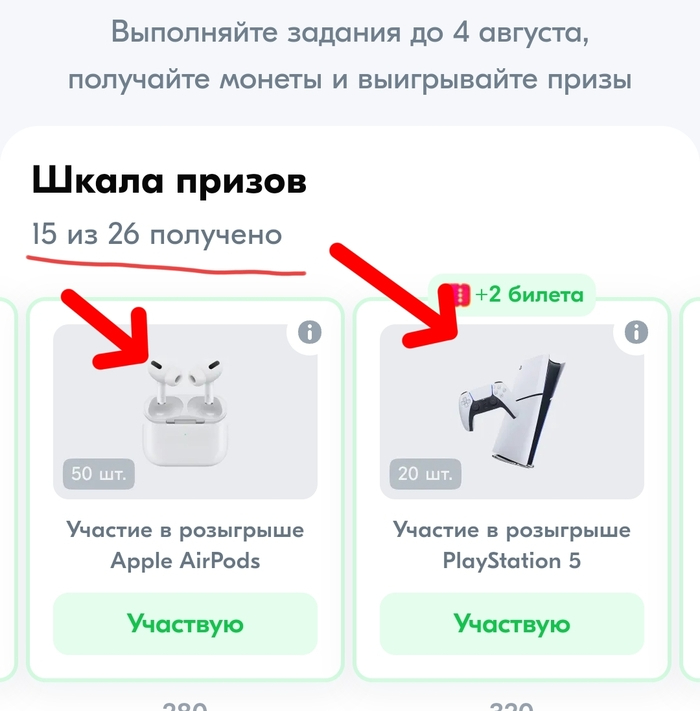Select the +2 билета badge
The width and height of the screenshot is (700, 711).
pyautogui.click(x=511, y=295)
